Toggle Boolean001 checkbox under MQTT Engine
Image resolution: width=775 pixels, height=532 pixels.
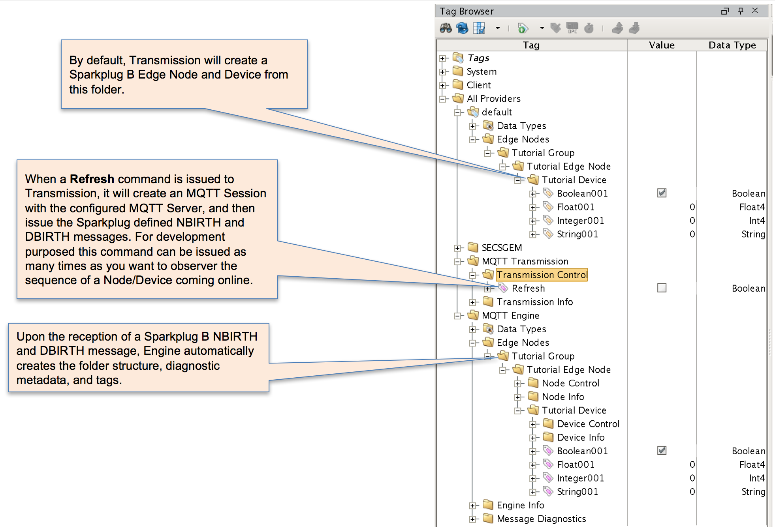point(662,450)
